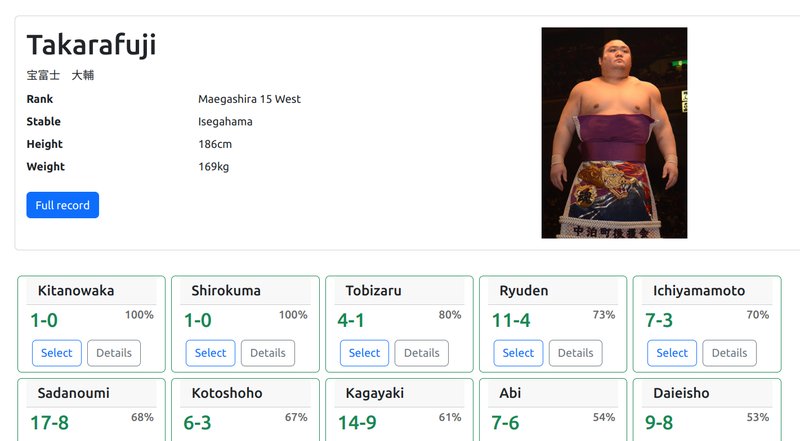The image size is (800, 441).
Task: Select Ryuden as opponent
Action: (x=518, y=353)
